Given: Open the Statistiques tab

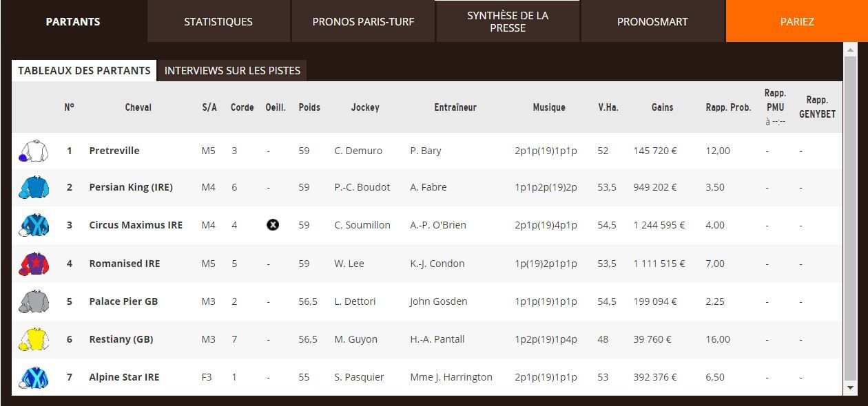Looking at the screenshot, I should (218, 21).
